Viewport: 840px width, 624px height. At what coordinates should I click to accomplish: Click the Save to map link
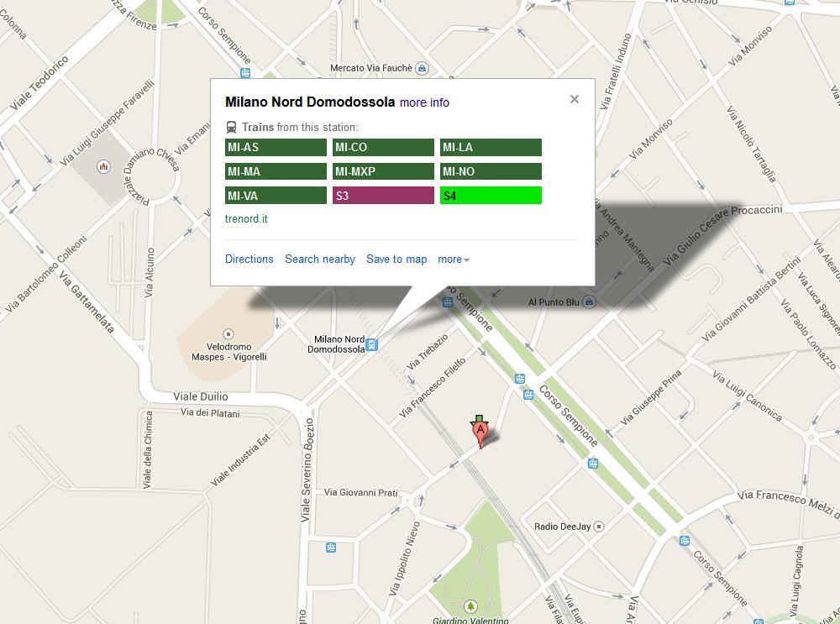click(396, 260)
